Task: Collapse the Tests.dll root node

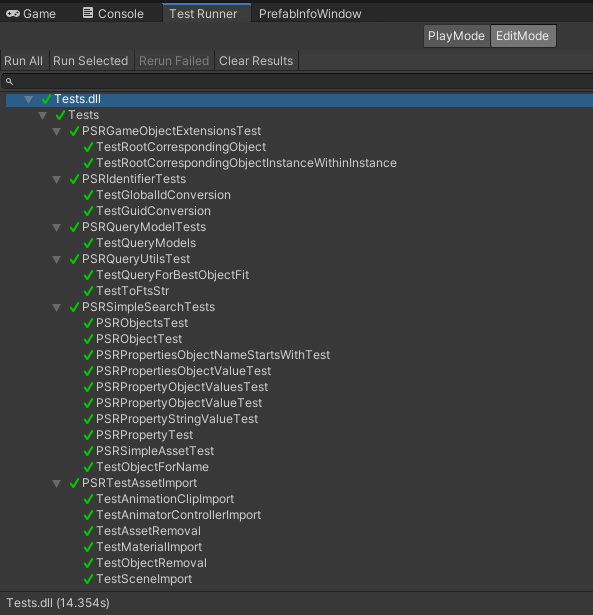Action: [x=28, y=99]
